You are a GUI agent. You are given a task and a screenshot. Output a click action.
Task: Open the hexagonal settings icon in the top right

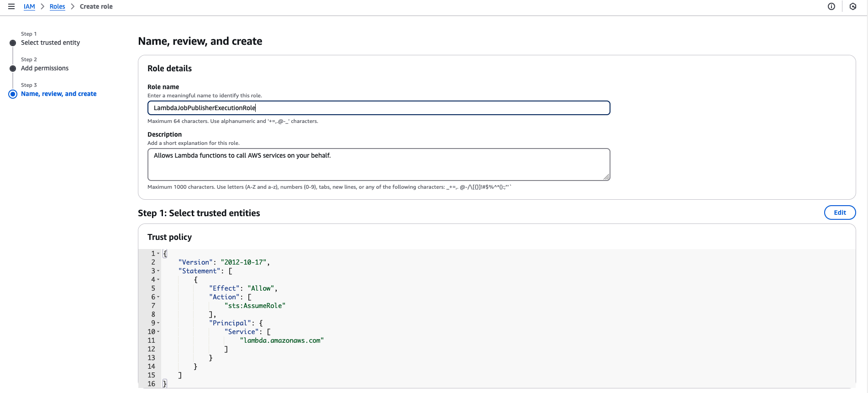point(853,6)
